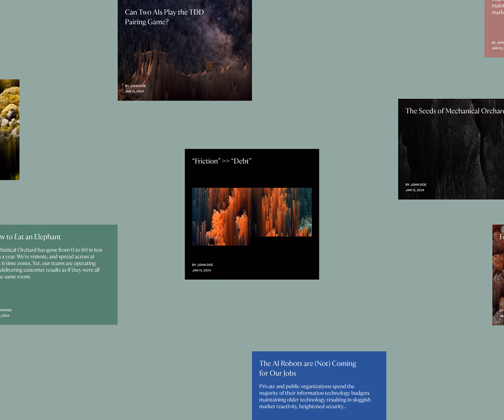Click the excerpt text of the Elephant card
Screen dimensions: 504x420
coord(51,263)
